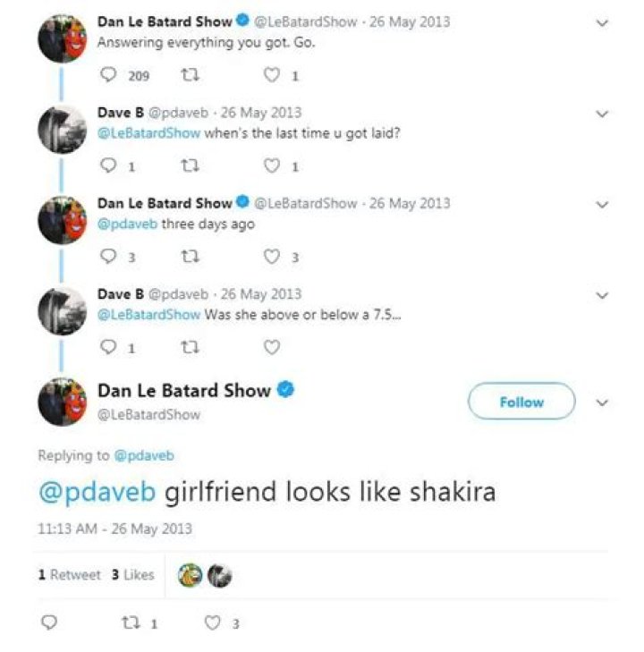Viewport: 644px width, 652px height.
Task: Open more options chevron next to Follow button
Action: click(x=602, y=402)
